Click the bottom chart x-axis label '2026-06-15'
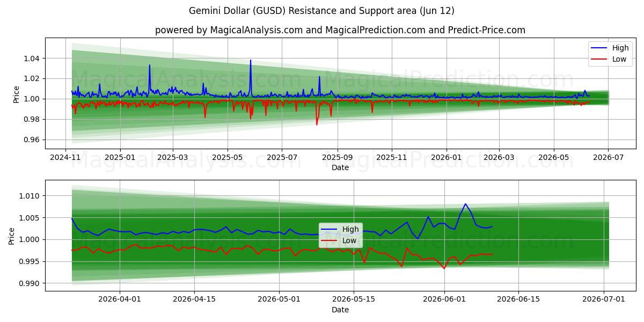Screen dimensions: 644x322 tap(518, 300)
